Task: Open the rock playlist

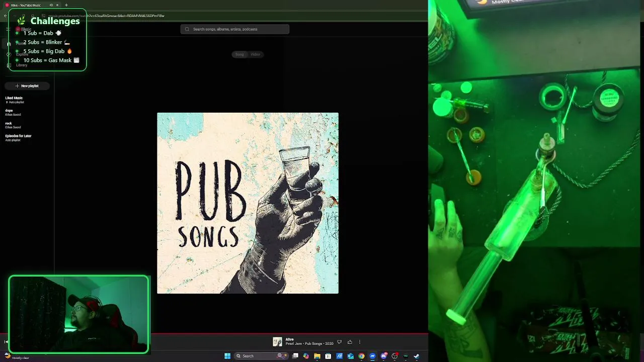Action: (x=13, y=125)
